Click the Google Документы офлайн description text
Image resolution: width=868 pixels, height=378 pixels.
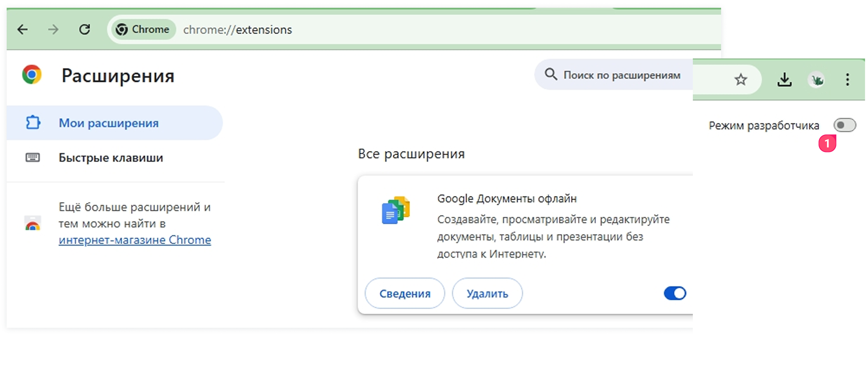pos(553,237)
